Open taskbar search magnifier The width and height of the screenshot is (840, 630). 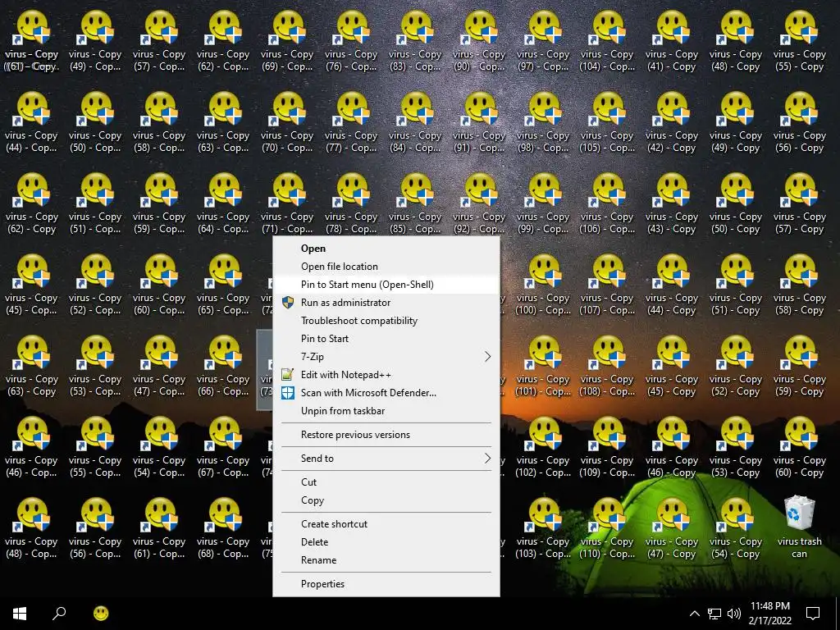pyautogui.click(x=59, y=614)
